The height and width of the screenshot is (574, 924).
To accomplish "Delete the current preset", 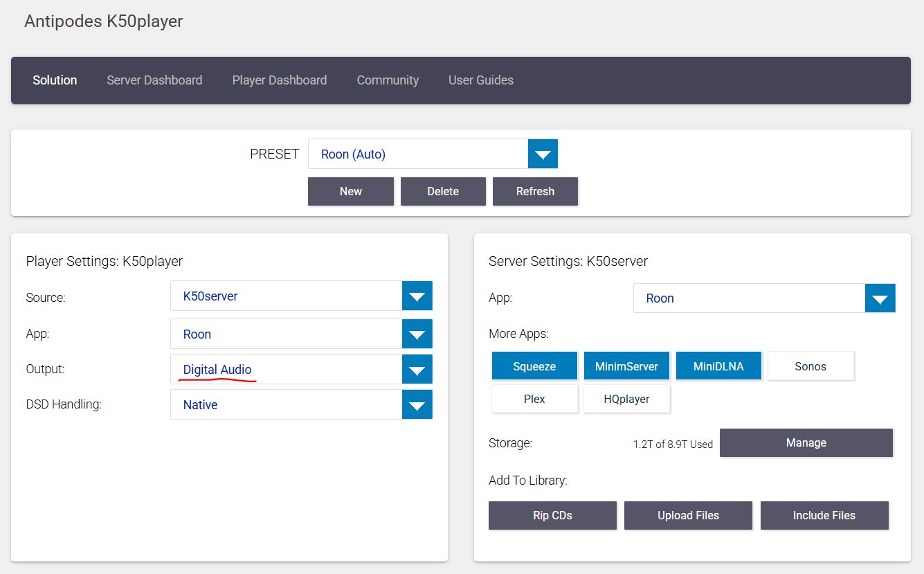I will [443, 192].
